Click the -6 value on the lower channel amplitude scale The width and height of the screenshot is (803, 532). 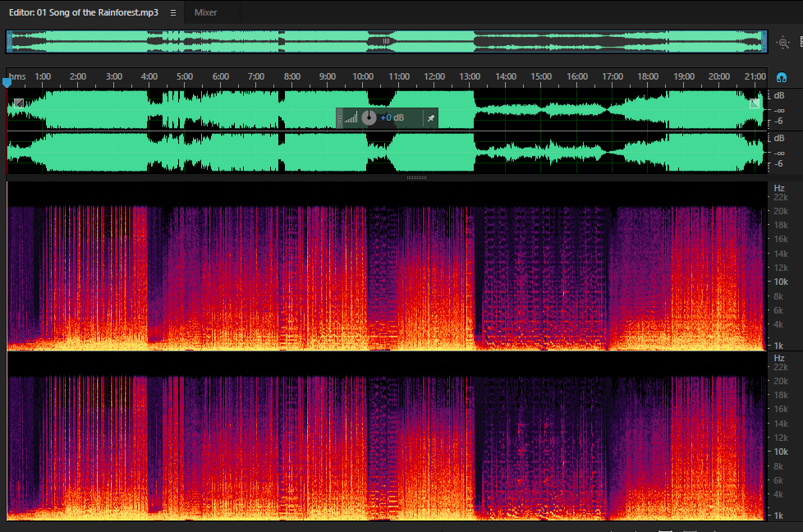click(x=778, y=164)
